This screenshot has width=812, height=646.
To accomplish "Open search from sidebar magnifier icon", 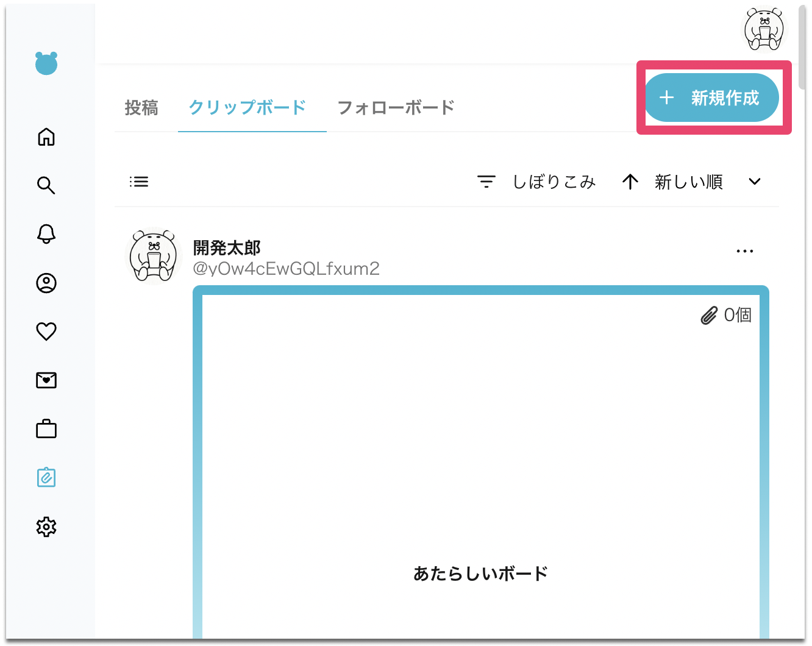I will [46, 185].
